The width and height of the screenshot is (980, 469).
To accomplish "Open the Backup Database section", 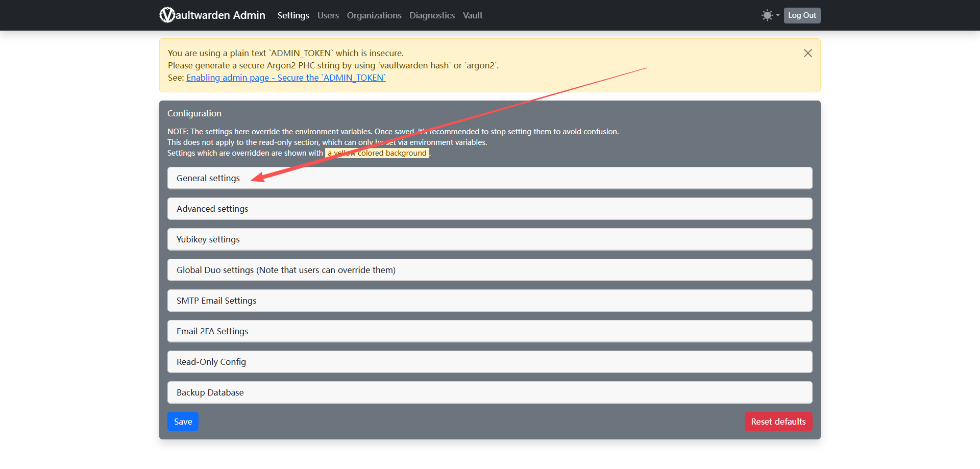I will click(x=210, y=392).
